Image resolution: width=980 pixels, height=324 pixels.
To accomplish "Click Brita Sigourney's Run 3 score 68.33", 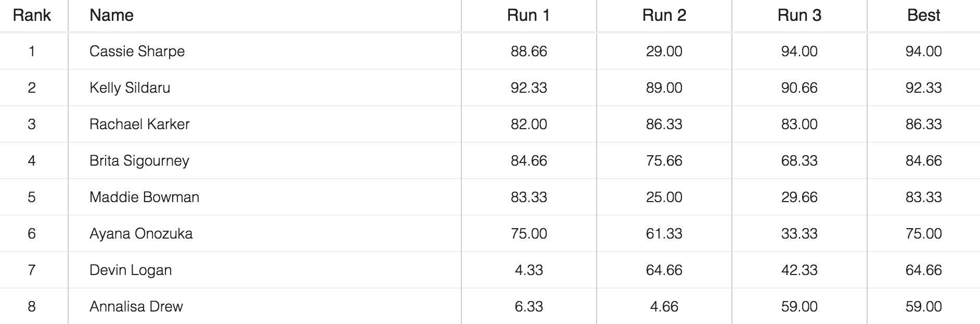I will click(x=799, y=160).
